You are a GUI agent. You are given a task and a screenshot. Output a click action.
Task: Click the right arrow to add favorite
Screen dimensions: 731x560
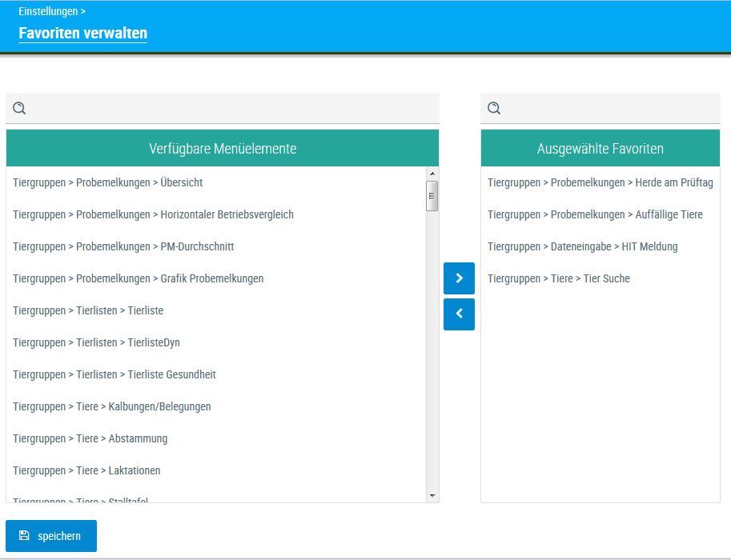[x=459, y=278]
